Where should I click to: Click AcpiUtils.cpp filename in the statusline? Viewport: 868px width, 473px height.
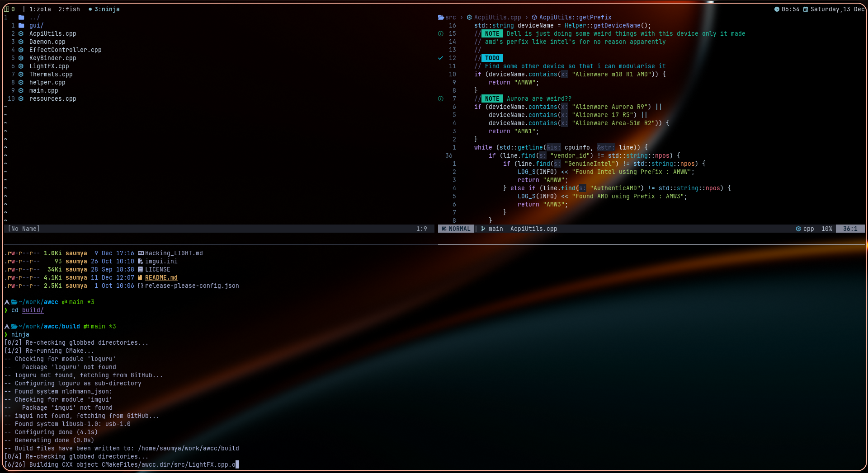point(534,229)
